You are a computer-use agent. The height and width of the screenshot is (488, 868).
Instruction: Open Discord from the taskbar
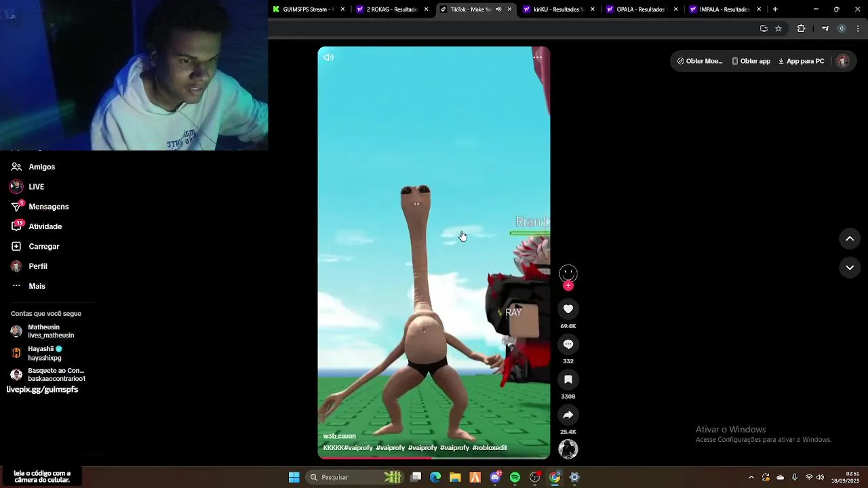495,477
